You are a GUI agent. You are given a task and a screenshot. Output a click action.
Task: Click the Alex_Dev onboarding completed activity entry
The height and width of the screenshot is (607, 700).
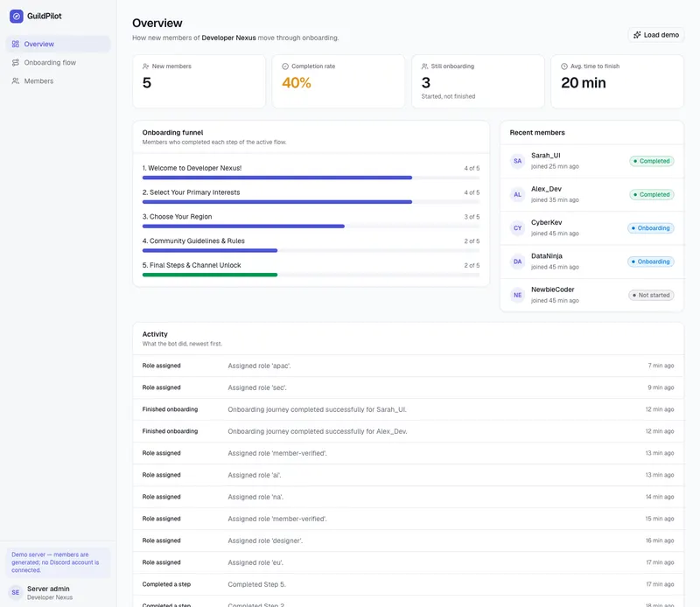click(x=408, y=431)
